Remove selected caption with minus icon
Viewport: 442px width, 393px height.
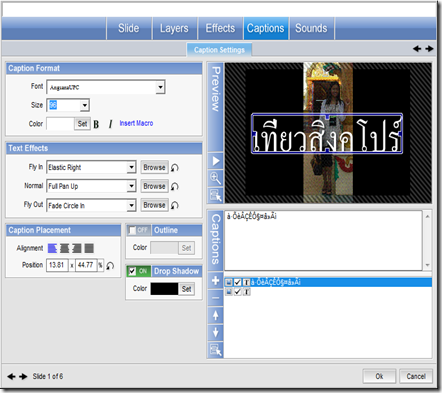pos(215,298)
